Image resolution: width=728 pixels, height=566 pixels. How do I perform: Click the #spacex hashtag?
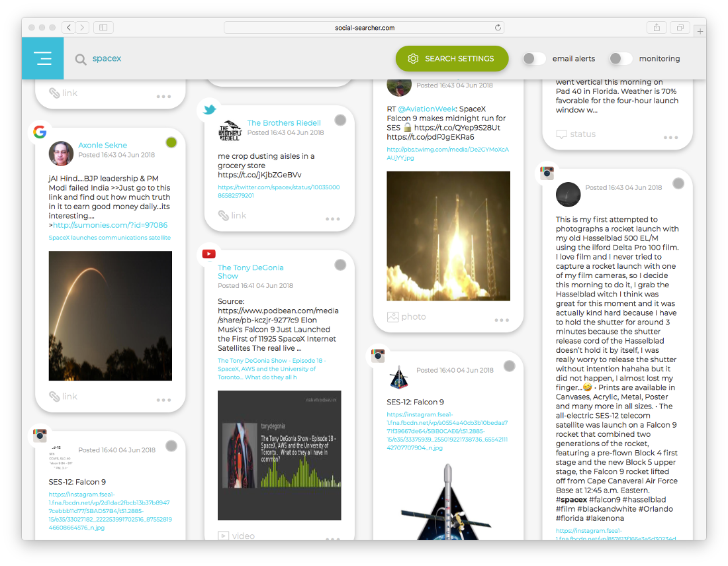click(x=571, y=500)
